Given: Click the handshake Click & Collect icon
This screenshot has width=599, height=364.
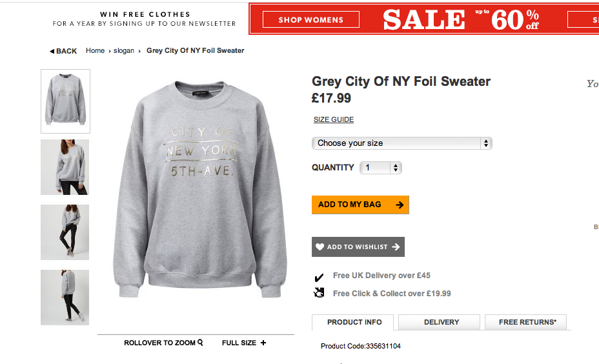Looking at the screenshot, I should pyautogui.click(x=319, y=292).
